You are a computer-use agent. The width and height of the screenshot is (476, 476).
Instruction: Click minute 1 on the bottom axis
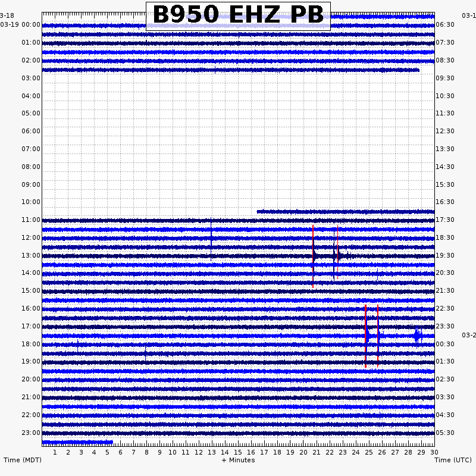pyautogui.click(x=55, y=452)
